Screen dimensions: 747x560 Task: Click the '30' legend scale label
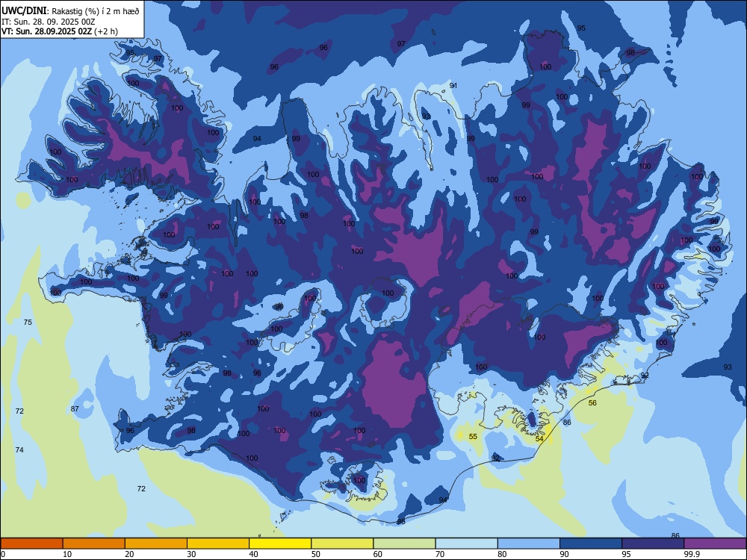click(x=191, y=554)
